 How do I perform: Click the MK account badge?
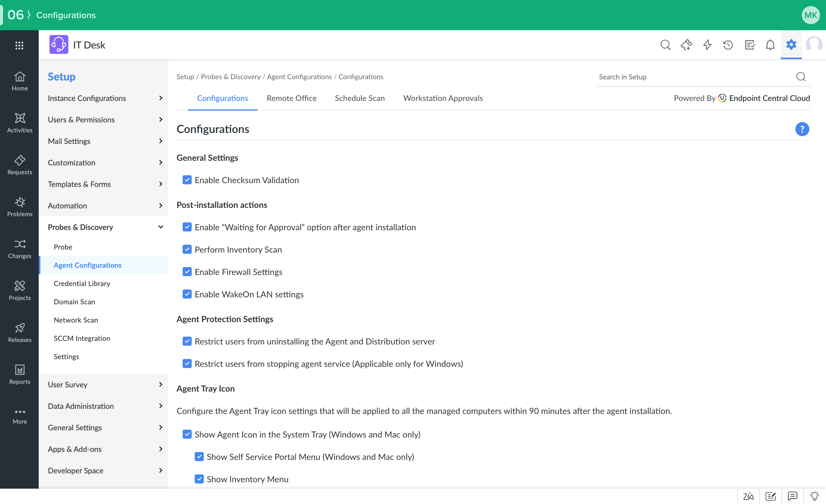[x=810, y=15]
